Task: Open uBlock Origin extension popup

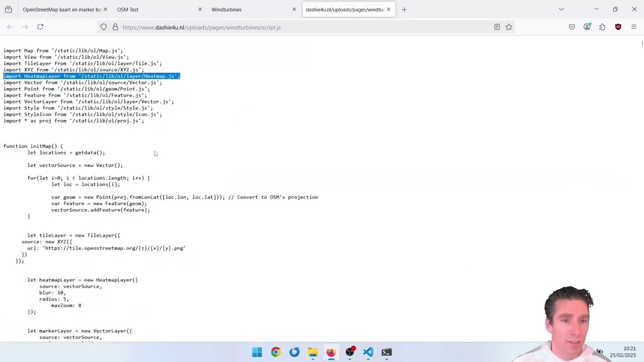Action: (618, 27)
